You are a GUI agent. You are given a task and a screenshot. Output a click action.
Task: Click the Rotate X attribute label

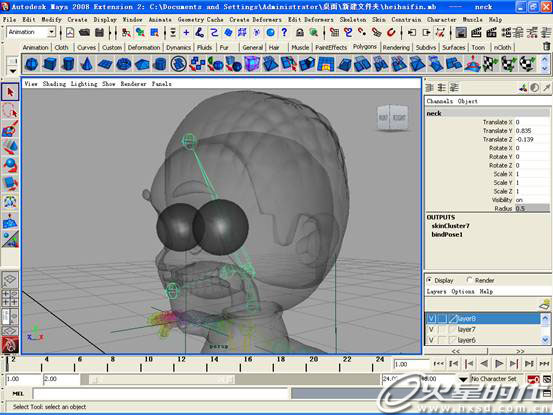coord(500,148)
